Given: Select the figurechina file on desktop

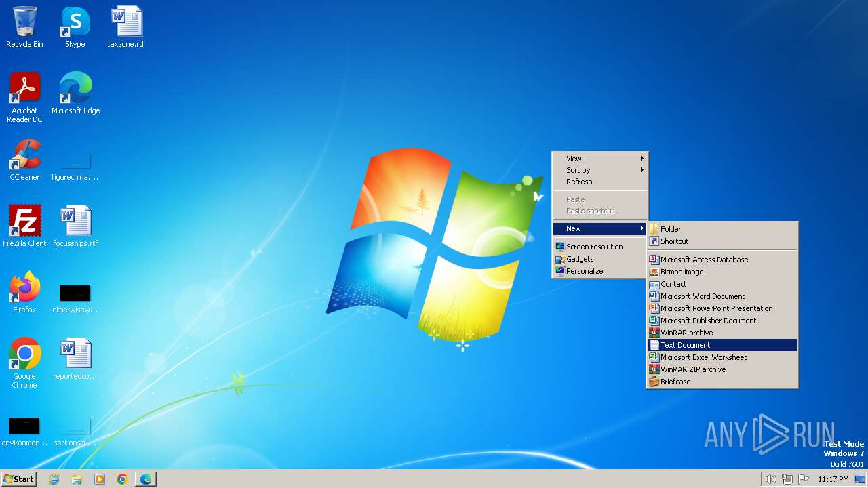Looking at the screenshot, I should click(75, 167).
